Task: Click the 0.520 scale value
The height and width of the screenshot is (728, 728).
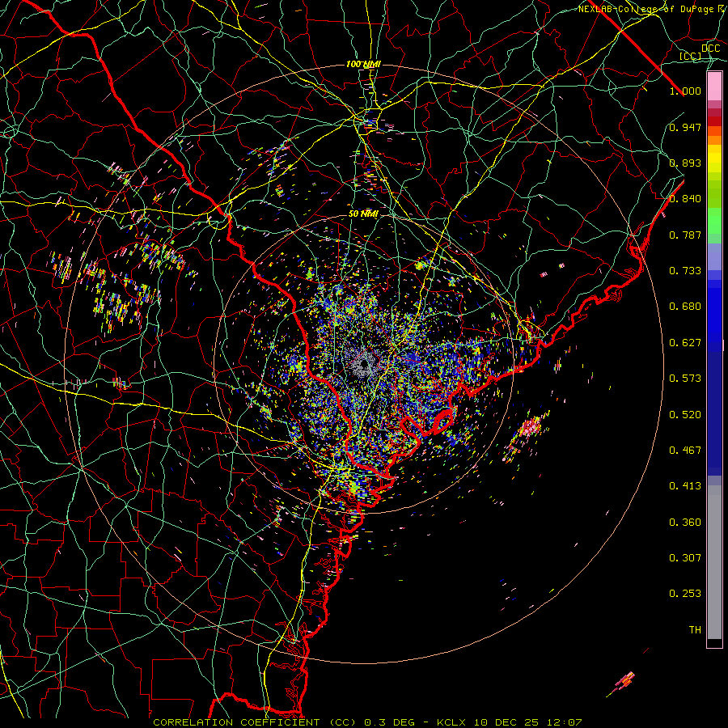Action: (685, 414)
